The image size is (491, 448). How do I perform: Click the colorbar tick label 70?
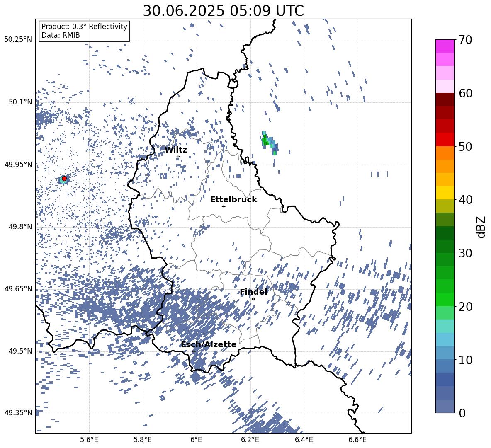pyautogui.click(x=465, y=40)
